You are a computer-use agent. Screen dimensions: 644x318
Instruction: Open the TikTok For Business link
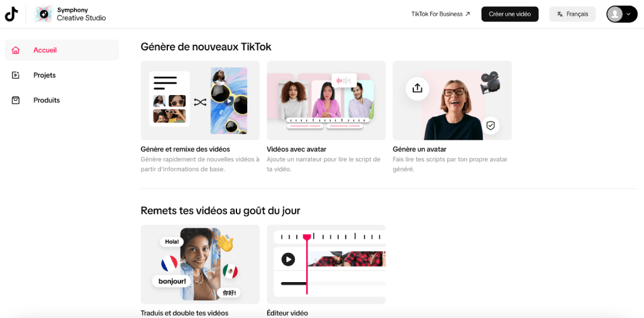pyautogui.click(x=441, y=14)
